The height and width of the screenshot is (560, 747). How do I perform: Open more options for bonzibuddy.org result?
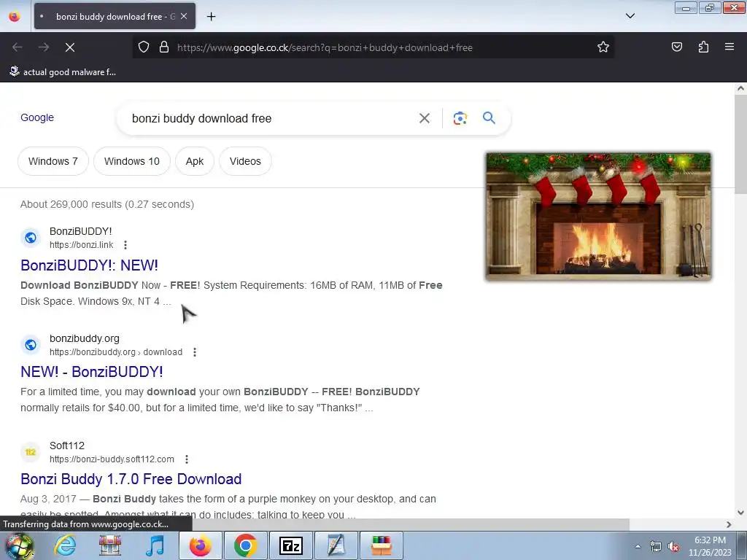194,352
